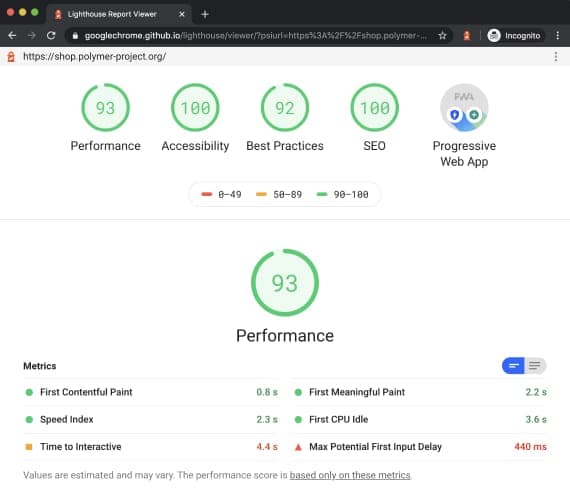Image resolution: width=570 pixels, height=496 pixels.
Task: Click the large 93 Performance gauge
Action: coord(285,283)
